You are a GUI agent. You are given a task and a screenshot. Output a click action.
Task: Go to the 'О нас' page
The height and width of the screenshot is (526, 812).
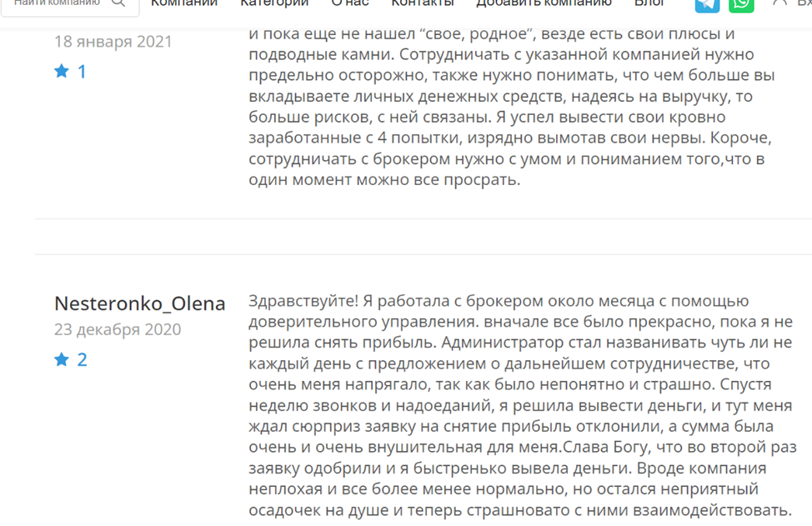pyautogui.click(x=350, y=3)
